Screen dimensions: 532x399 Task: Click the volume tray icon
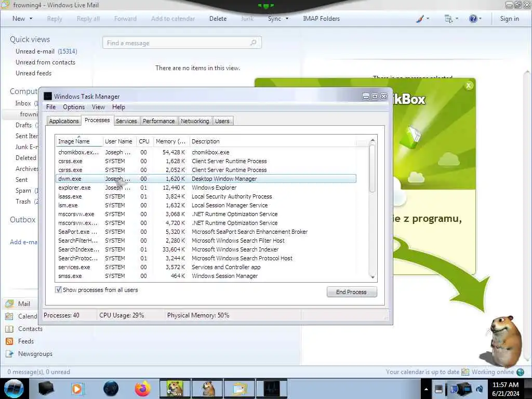[x=480, y=389]
